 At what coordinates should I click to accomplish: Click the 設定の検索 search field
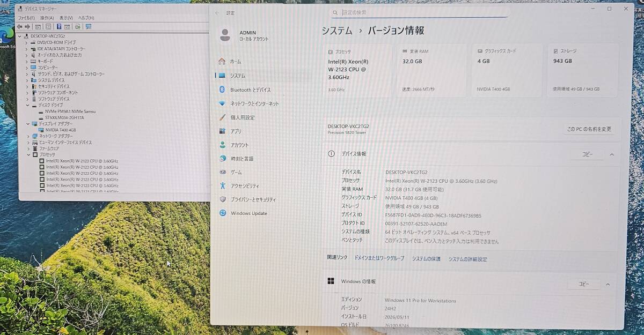point(419,12)
